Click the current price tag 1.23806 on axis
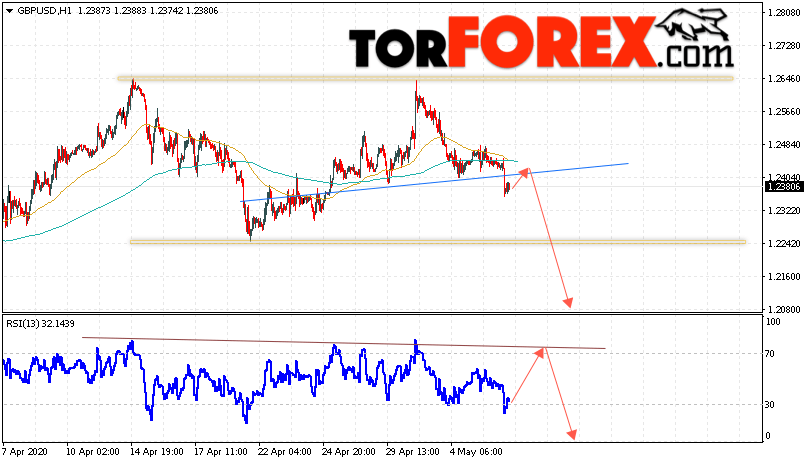The height and width of the screenshot is (463, 808). (x=784, y=187)
